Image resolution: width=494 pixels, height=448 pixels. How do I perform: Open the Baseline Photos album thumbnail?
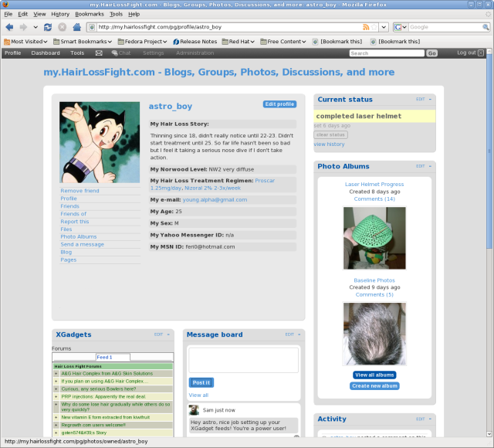tap(374, 334)
